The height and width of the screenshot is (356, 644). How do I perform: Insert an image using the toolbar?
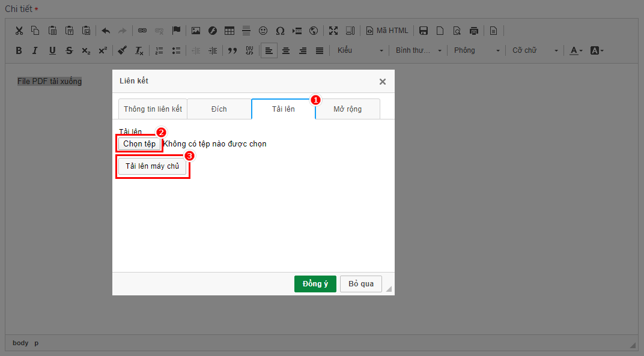[196, 31]
